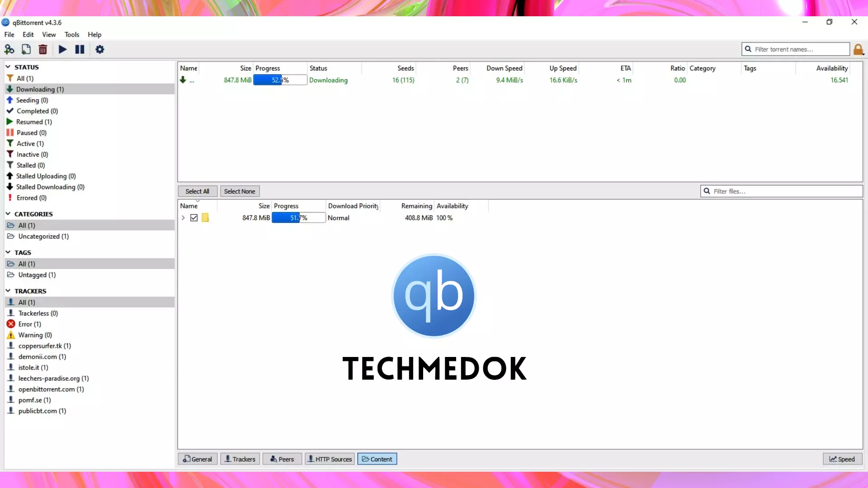Select the Warning (0) tracker filter
This screenshot has height=488, width=868.
coord(90,335)
